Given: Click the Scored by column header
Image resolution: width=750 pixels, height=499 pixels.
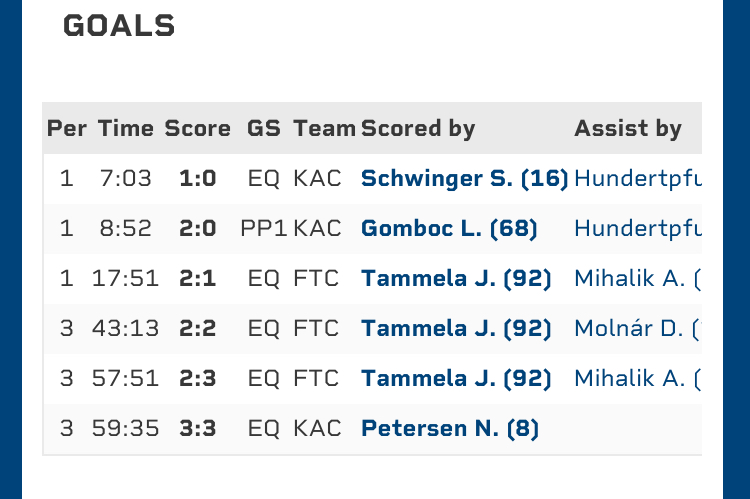Looking at the screenshot, I should point(418,128).
